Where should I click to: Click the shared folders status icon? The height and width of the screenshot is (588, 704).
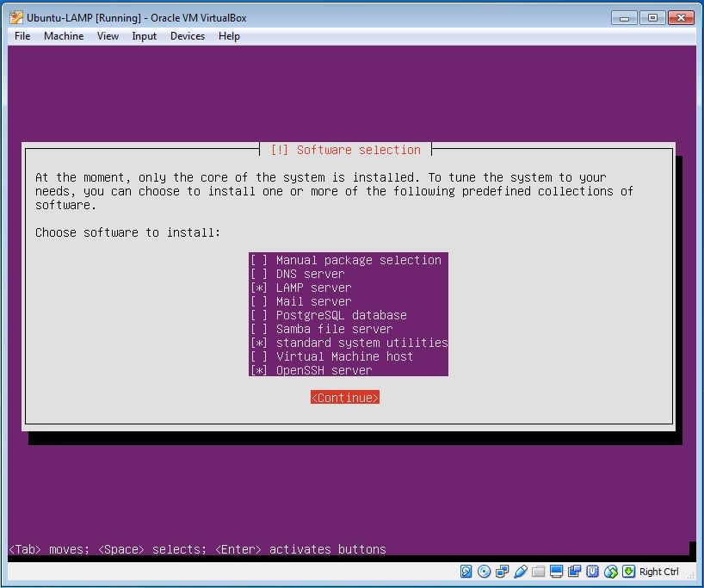pos(538,572)
